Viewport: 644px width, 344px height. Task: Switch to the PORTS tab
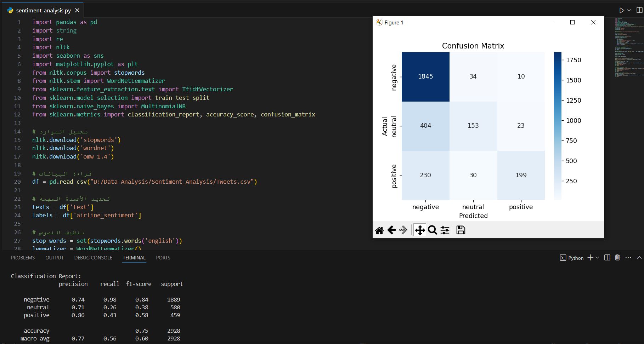pyautogui.click(x=163, y=258)
